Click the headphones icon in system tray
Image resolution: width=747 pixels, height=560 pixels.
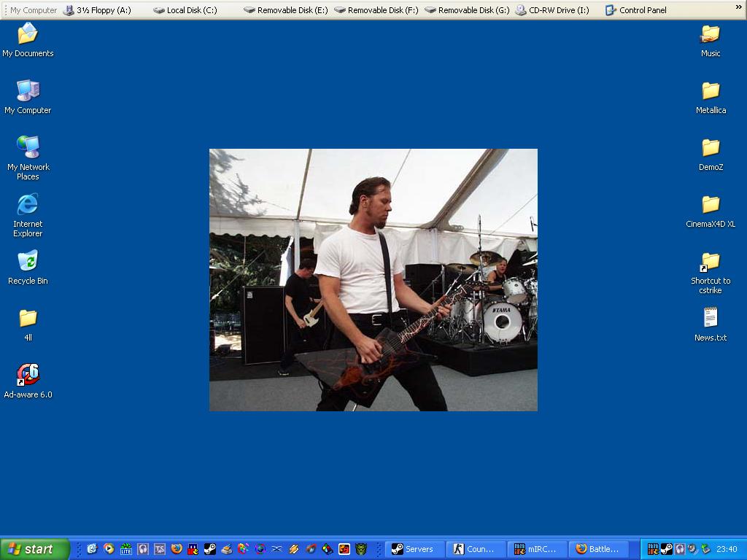tap(680, 549)
